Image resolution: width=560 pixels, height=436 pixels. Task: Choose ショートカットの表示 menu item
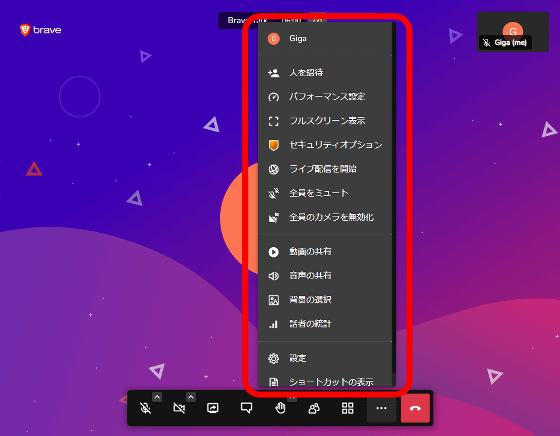click(325, 381)
